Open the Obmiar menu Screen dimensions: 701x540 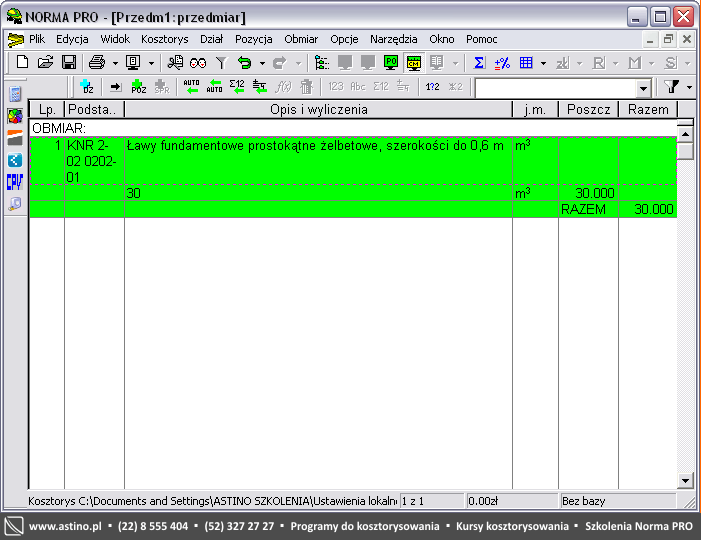tap(301, 39)
